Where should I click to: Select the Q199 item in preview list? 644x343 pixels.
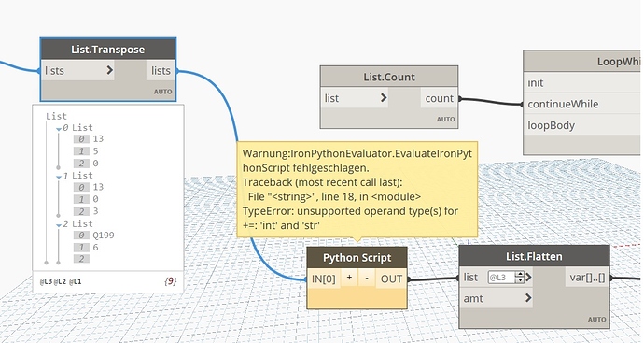(103, 236)
